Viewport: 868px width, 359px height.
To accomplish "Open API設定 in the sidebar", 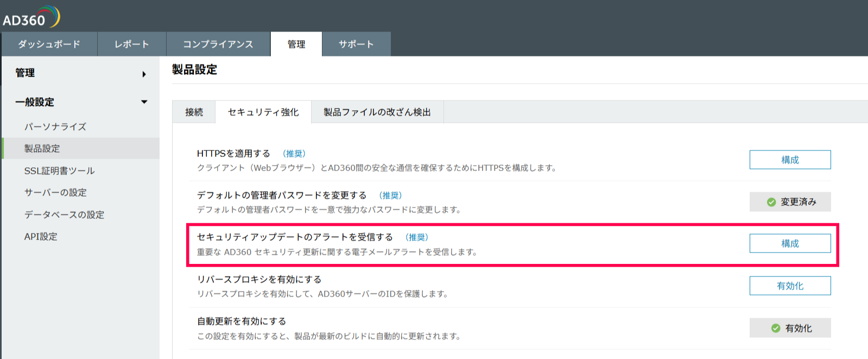I will tap(41, 236).
